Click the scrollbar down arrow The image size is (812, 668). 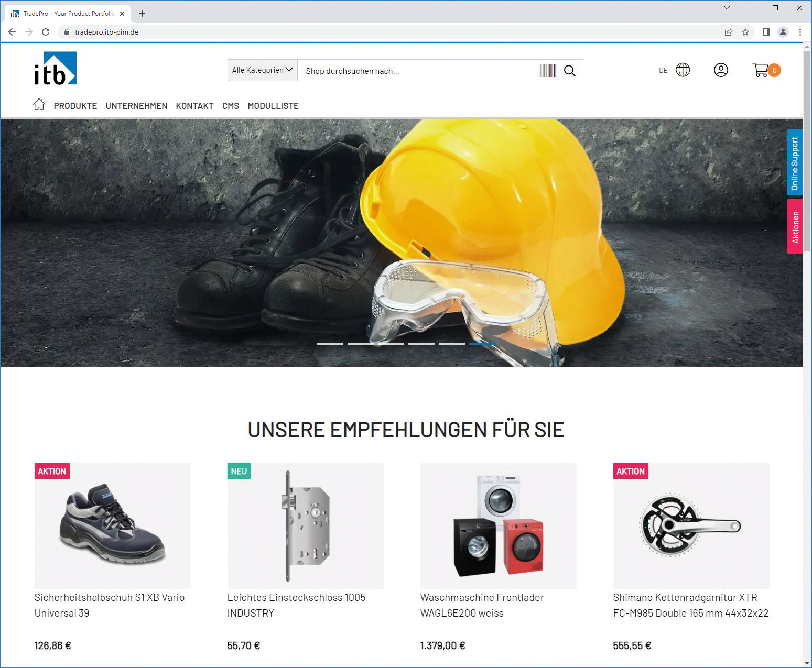(807, 663)
